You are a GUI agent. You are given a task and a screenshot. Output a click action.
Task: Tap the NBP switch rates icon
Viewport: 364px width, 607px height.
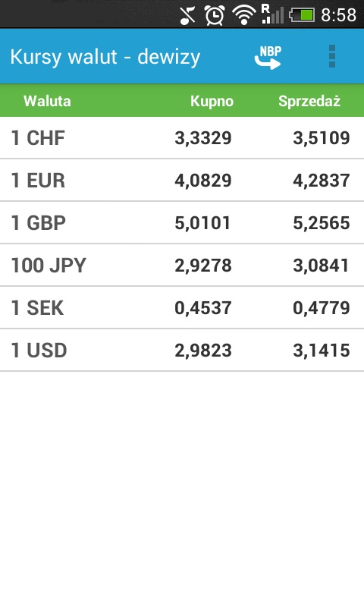(x=268, y=58)
